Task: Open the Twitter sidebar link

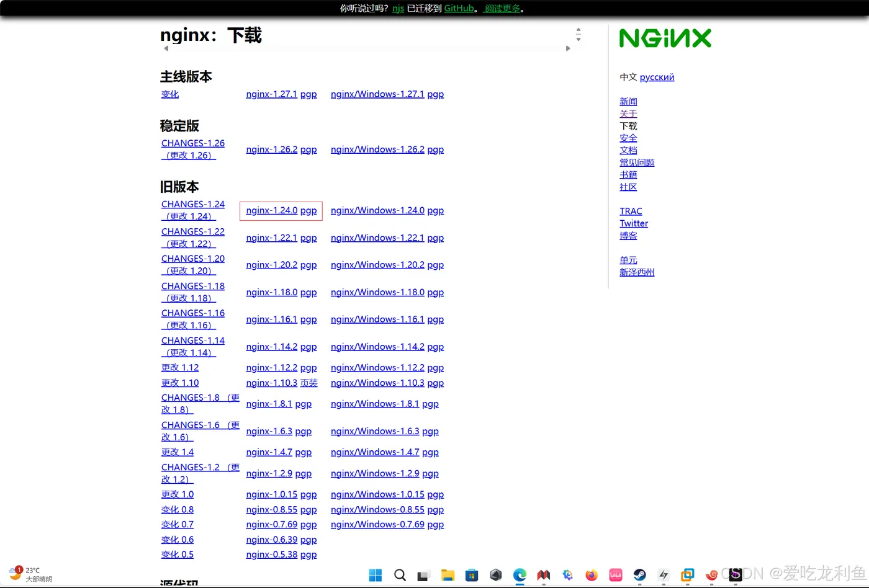Action: tap(634, 223)
